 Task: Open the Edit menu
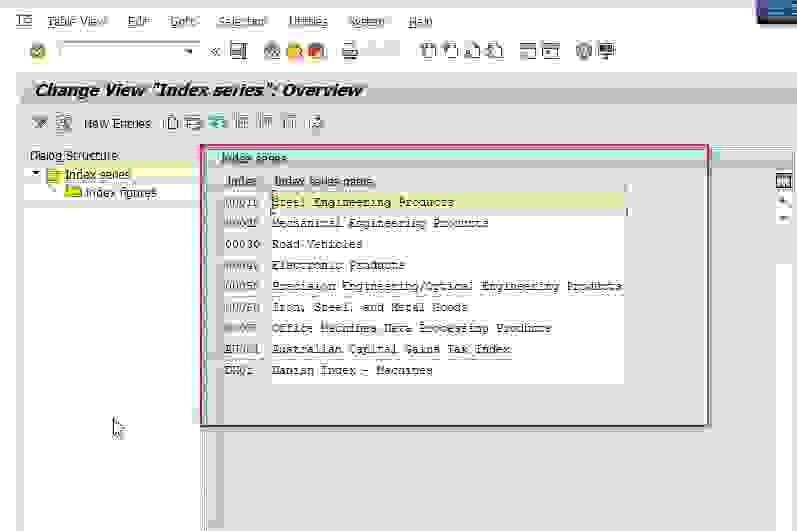coord(139,21)
